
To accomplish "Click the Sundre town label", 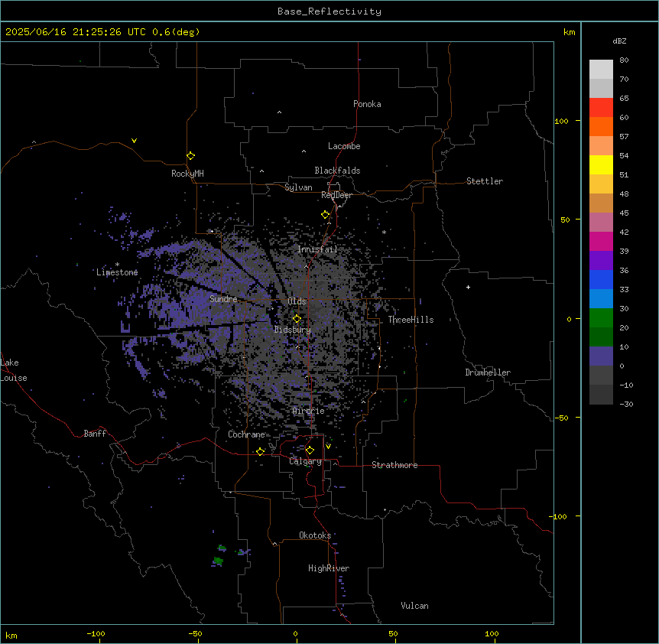I will (x=223, y=299).
